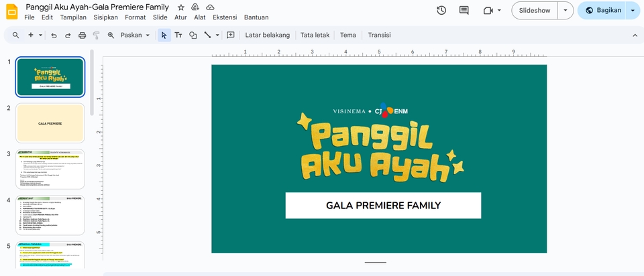This screenshot has height=276, width=644.
Task: Activate the select cursor tool
Action: (164, 35)
